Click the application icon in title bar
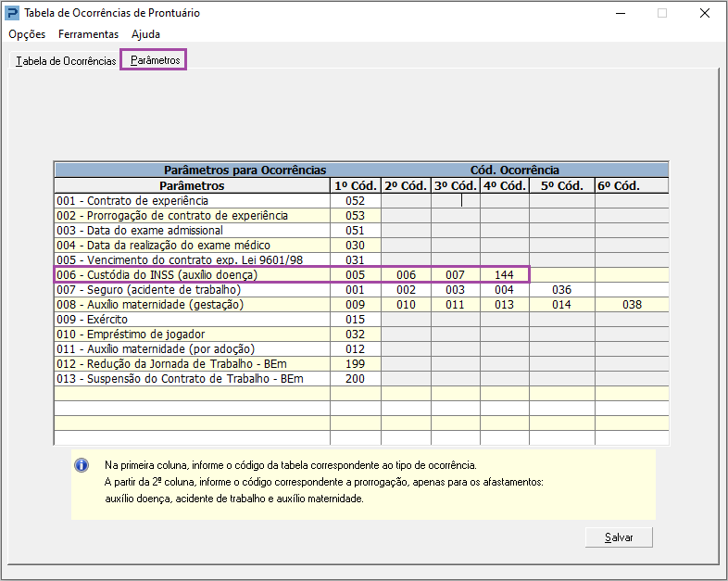 [x=12, y=13]
